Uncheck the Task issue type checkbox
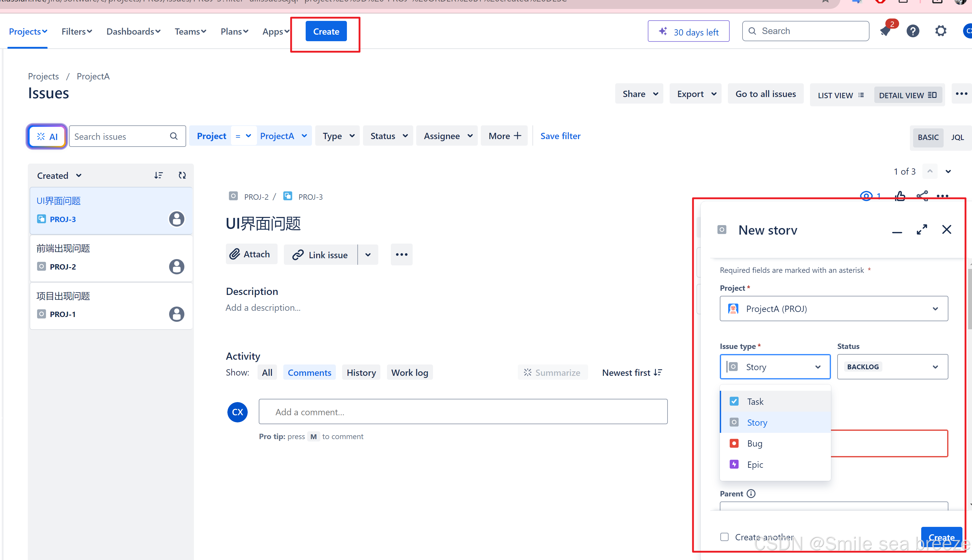 click(734, 401)
